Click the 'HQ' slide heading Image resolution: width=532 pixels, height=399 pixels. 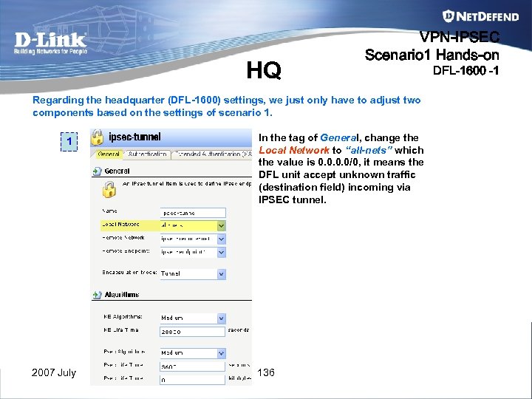pyautogui.click(x=264, y=70)
